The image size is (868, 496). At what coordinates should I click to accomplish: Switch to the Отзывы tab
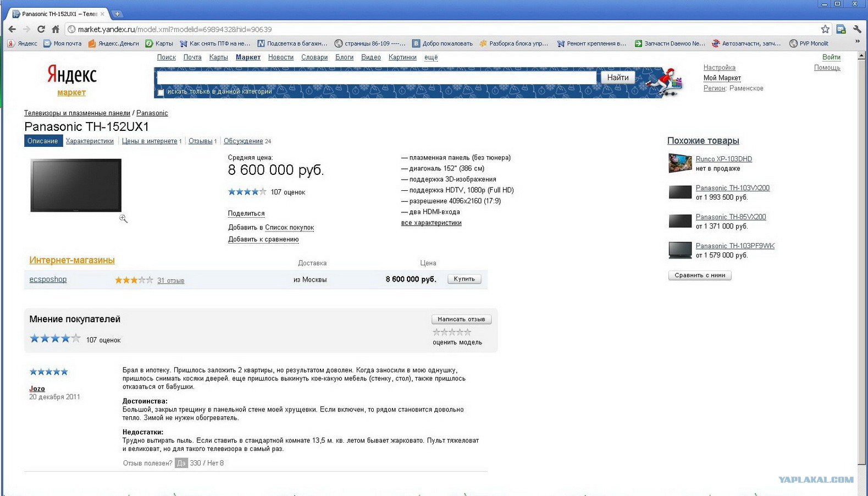[201, 141]
